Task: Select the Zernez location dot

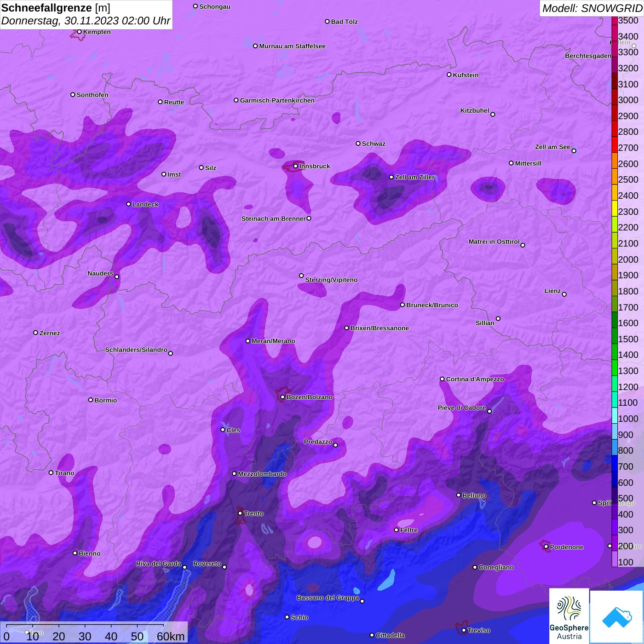Action: (35, 333)
